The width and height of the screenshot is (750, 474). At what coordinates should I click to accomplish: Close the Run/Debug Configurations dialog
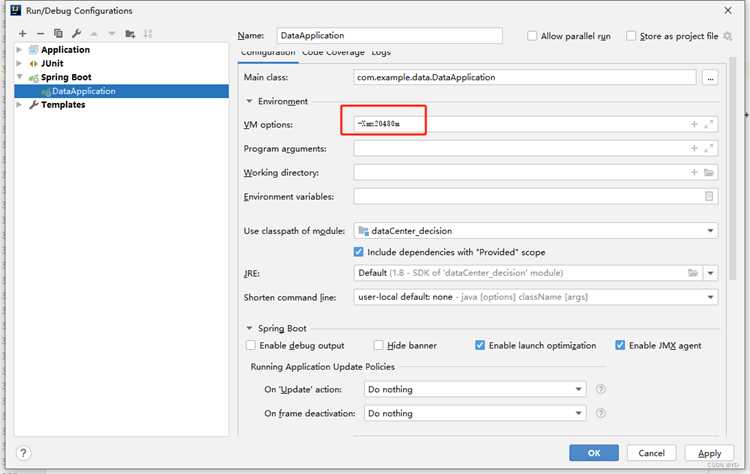tap(728, 10)
